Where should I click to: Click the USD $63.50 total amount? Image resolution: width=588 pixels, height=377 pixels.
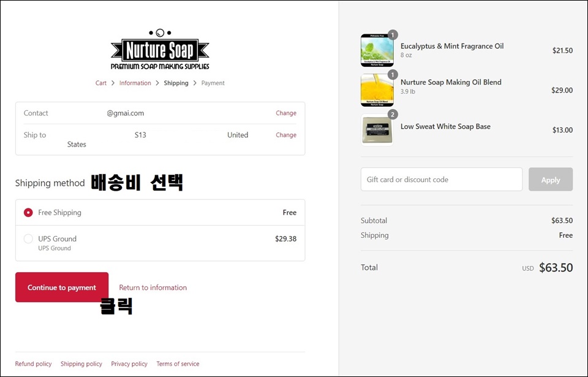[x=548, y=268]
